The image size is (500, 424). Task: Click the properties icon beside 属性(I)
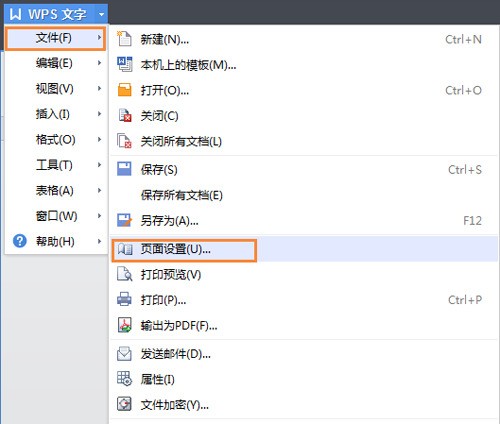tap(124, 379)
